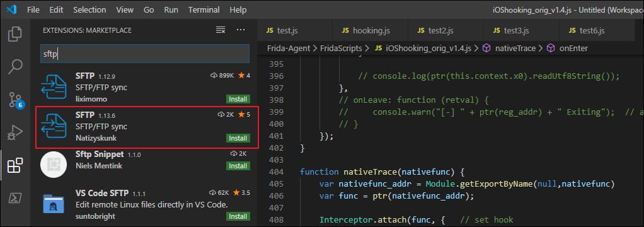This screenshot has width=644, height=227.
Task: Open the PowerShell icon in activity bar
Action: [x=14, y=198]
